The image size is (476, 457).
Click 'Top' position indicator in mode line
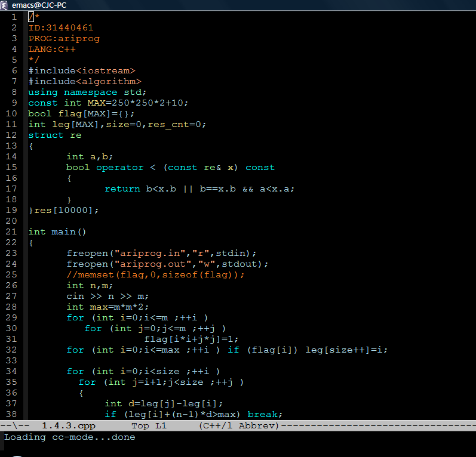point(140,426)
